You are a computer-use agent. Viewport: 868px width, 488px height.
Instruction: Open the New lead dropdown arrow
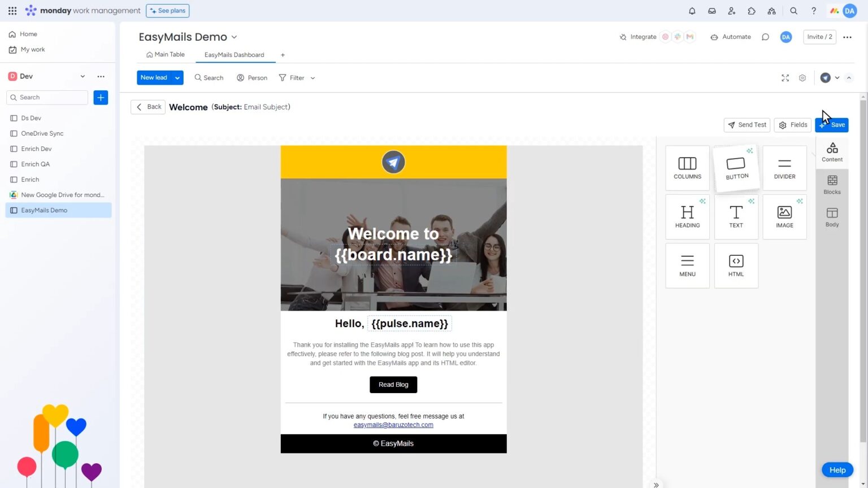click(177, 77)
